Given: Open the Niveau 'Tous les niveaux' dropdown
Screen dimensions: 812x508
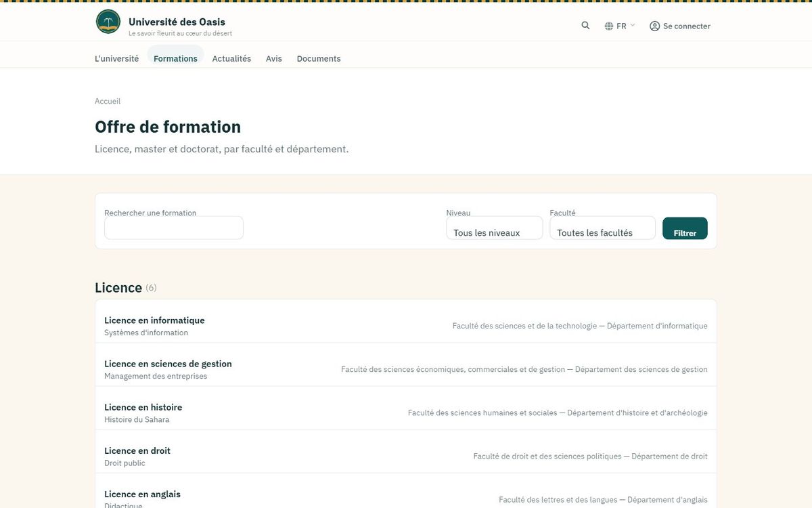Looking at the screenshot, I should coord(495,228).
